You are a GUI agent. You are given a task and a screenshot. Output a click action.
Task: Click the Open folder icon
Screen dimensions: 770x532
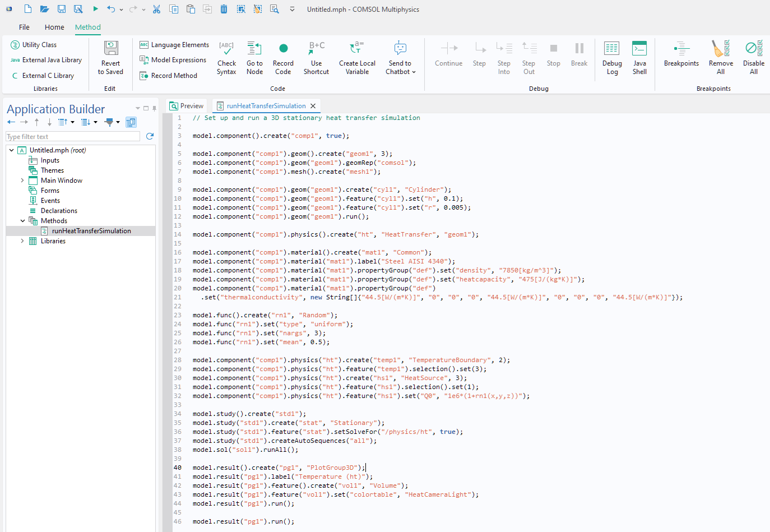44,9
